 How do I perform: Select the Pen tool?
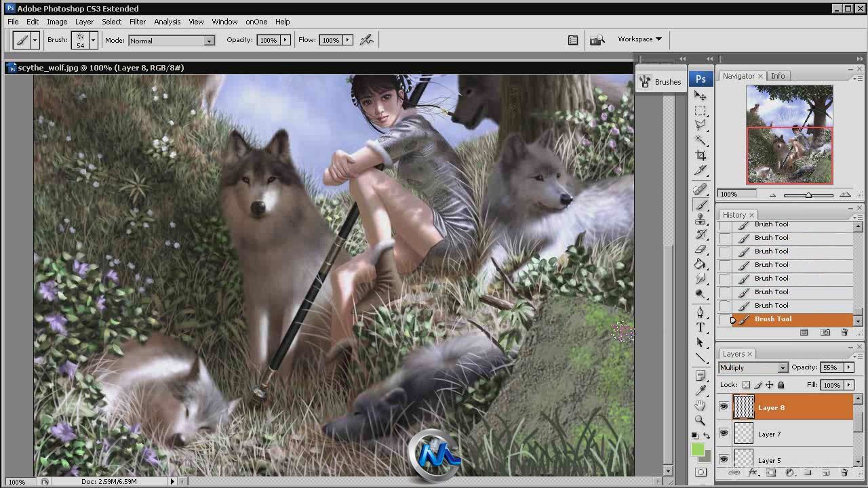(x=701, y=312)
